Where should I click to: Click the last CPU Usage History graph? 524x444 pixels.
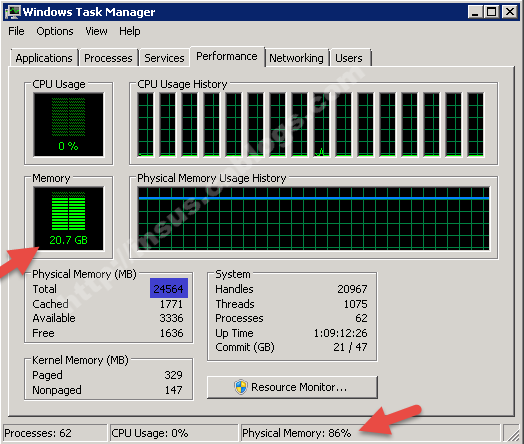476,124
